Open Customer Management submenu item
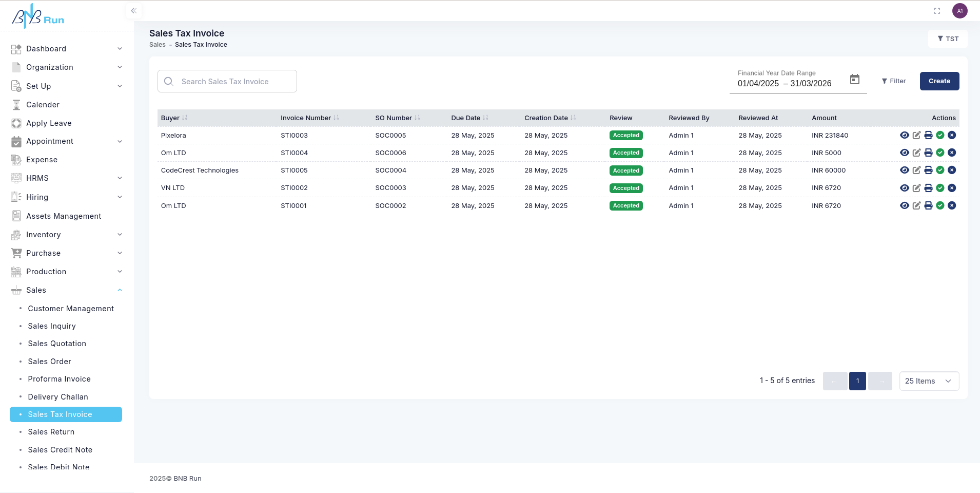980x493 pixels. [71, 309]
